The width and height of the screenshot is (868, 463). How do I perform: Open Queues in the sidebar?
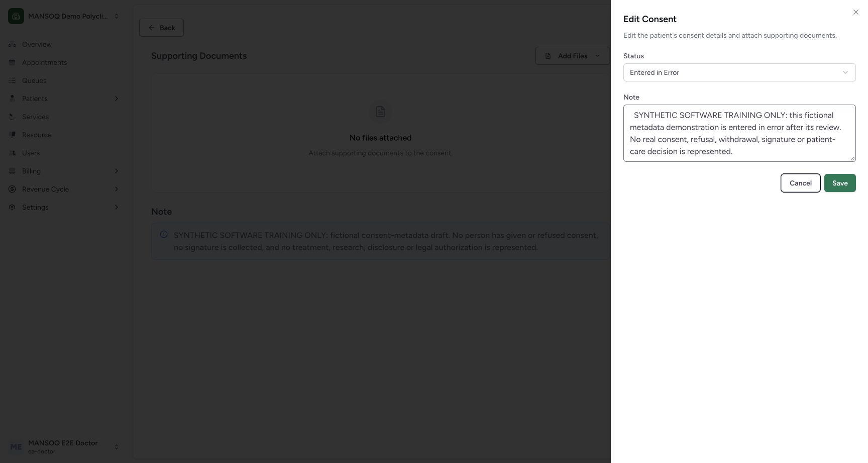coord(64,80)
